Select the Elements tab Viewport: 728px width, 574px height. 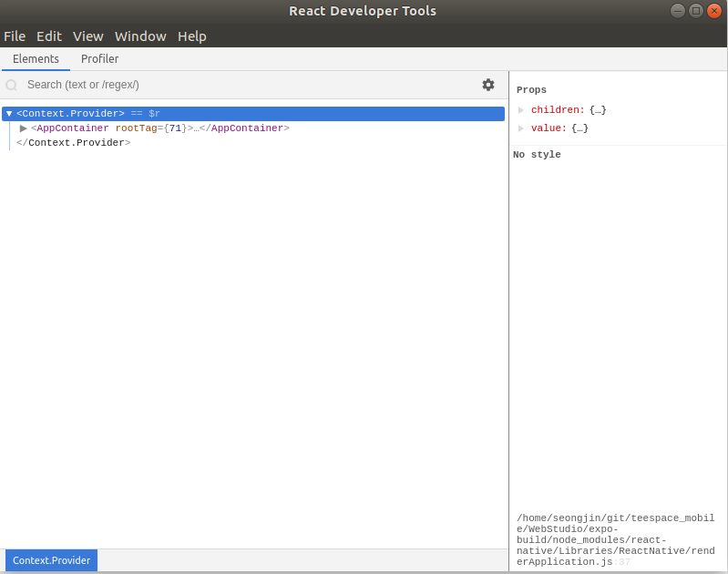(36, 59)
